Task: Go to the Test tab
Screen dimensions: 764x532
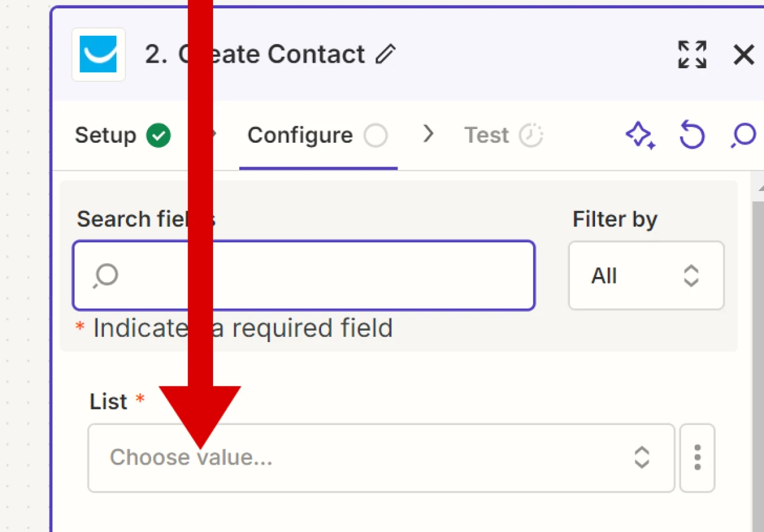Action: click(486, 136)
